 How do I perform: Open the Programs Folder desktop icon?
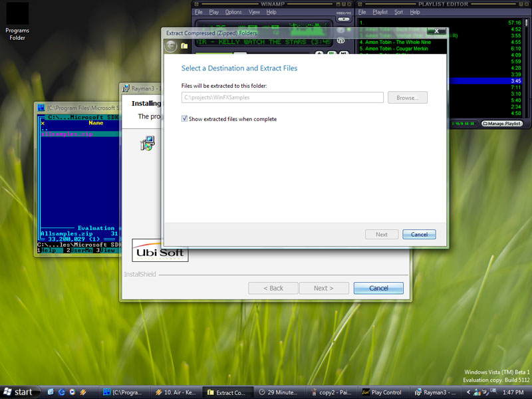coord(17,21)
